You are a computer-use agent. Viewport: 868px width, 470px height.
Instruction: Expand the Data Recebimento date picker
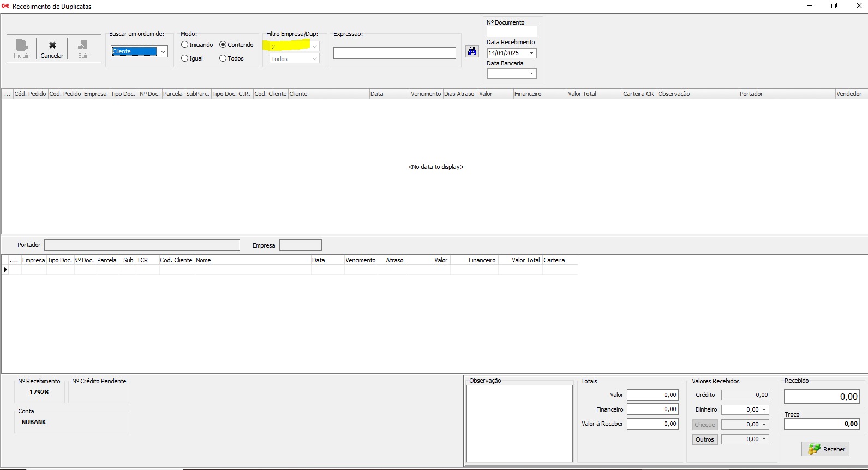(531, 53)
